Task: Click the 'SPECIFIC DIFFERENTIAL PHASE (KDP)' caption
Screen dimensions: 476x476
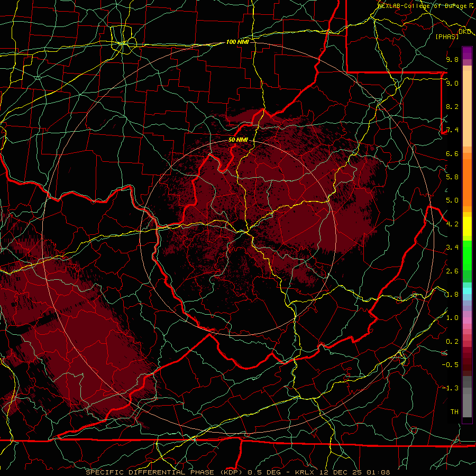Action: [165, 472]
